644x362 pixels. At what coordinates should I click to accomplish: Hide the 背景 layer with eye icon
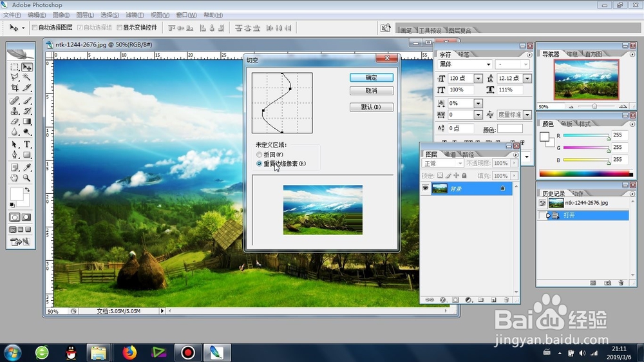[x=425, y=188]
